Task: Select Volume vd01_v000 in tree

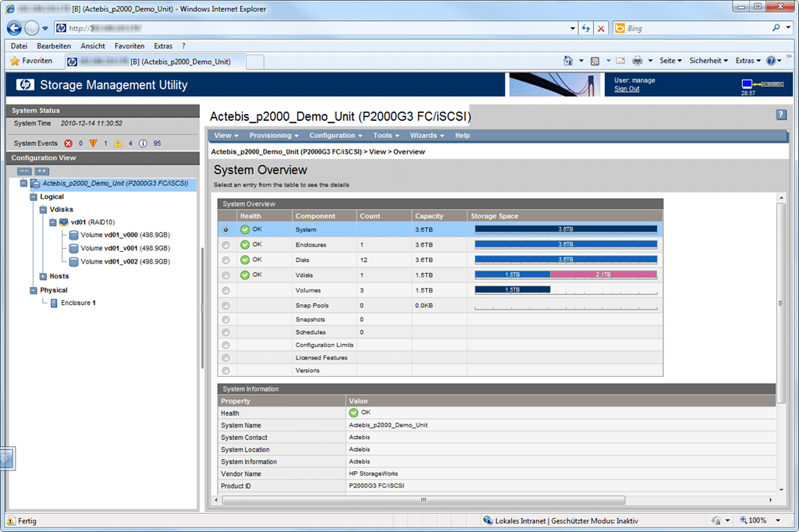Action: [125, 235]
